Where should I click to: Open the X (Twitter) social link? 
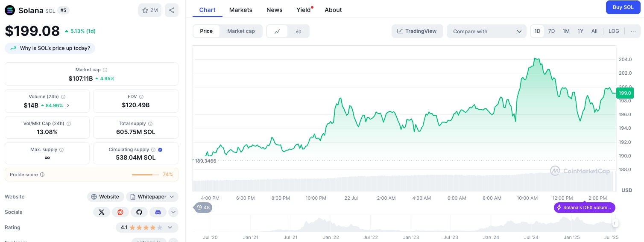(x=101, y=212)
